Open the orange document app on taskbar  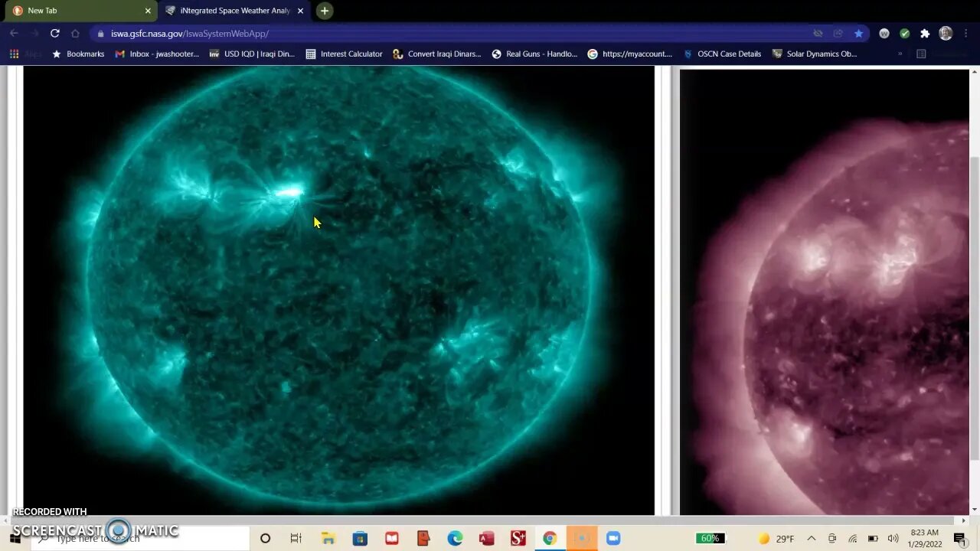tap(423, 538)
